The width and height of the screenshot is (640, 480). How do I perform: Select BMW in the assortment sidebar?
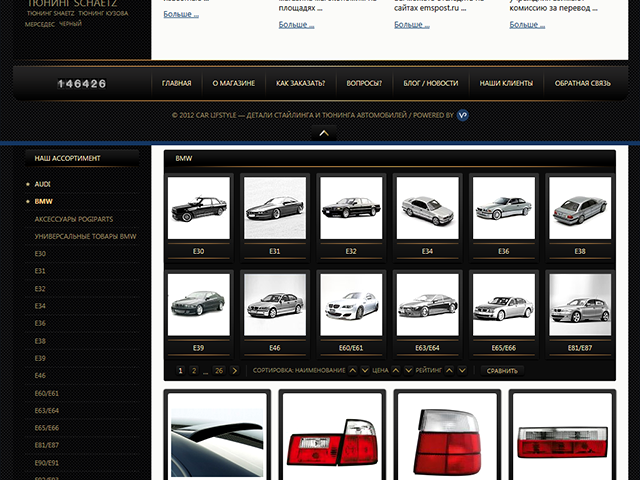(43, 202)
